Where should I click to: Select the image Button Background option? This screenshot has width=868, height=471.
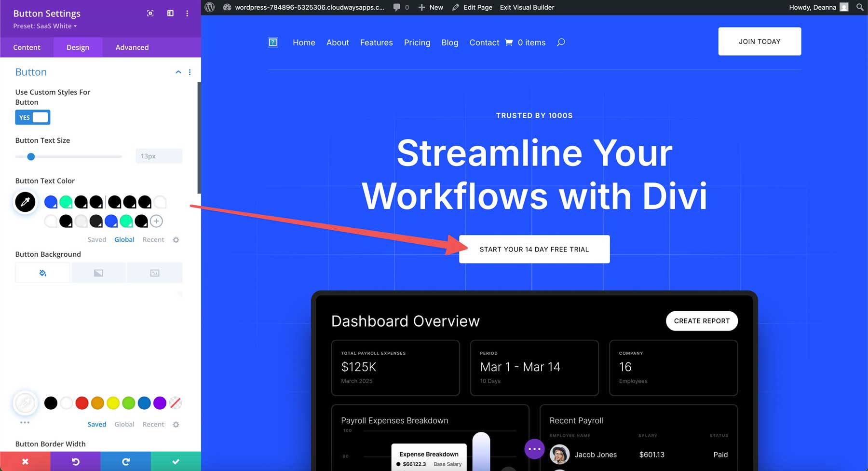point(155,272)
